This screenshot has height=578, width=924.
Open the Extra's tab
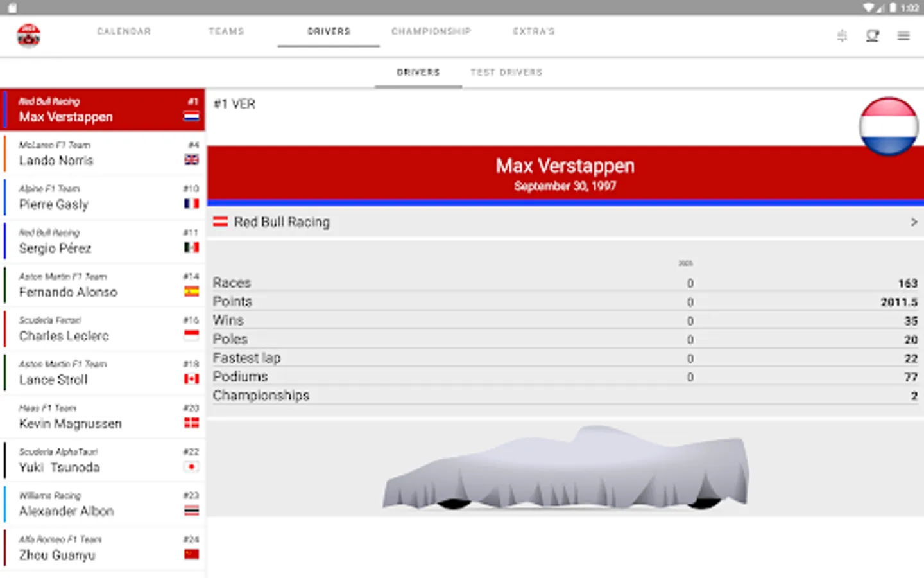click(534, 31)
